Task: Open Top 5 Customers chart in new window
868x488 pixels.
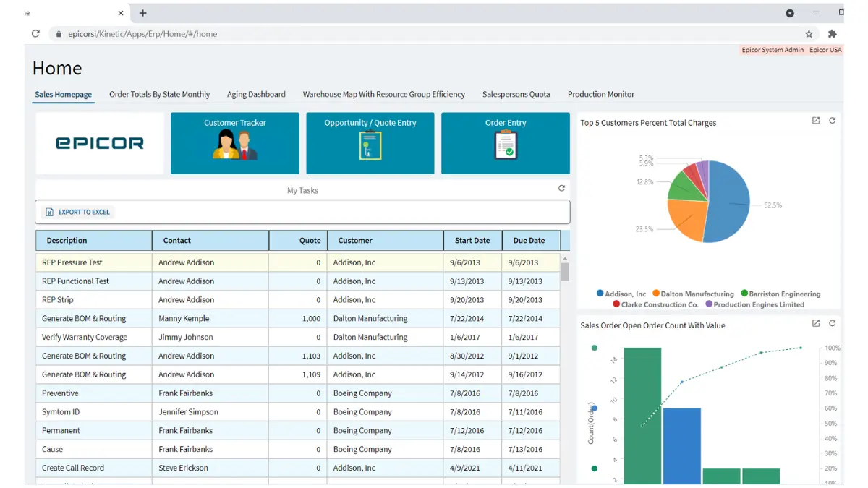Action: coord(816,121)
